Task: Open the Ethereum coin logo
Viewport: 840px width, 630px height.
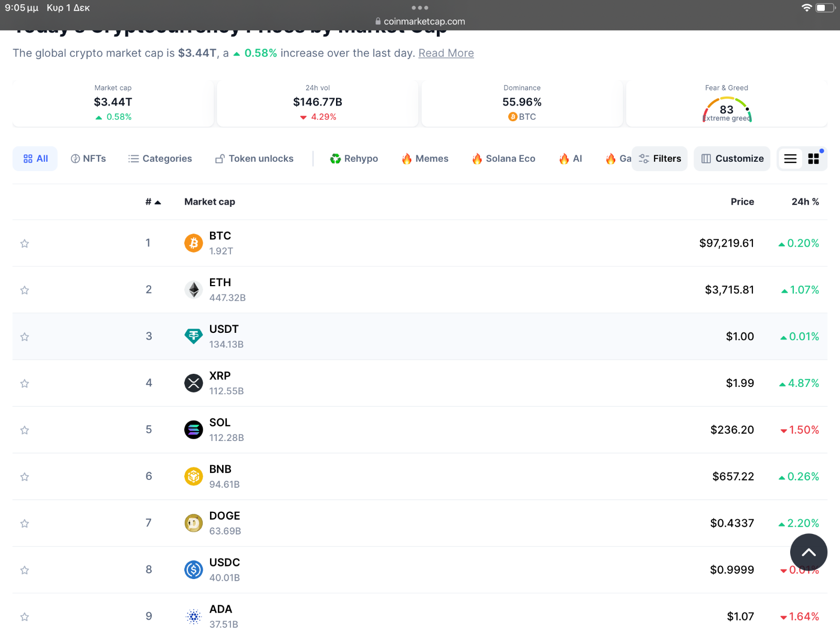Action: click(194, 290)
